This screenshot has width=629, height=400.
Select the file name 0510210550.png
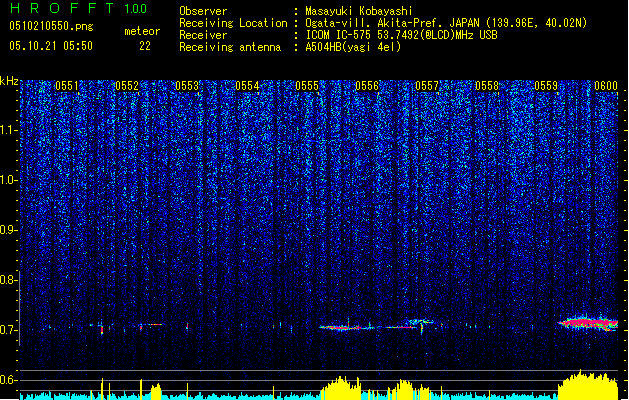[x=51, y=26]
